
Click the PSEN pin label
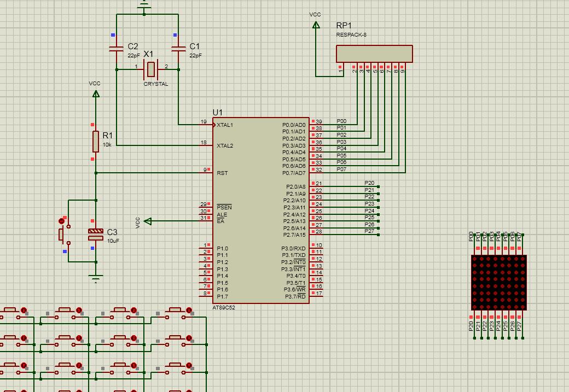pos(224,207)
